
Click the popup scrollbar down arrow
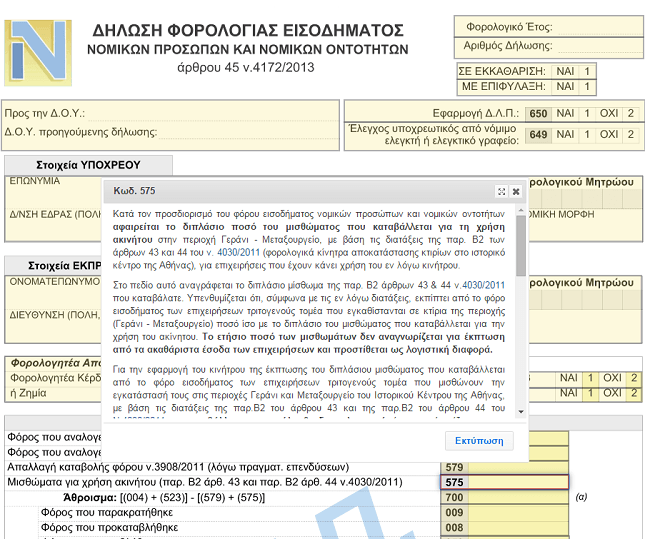point(521,411)
